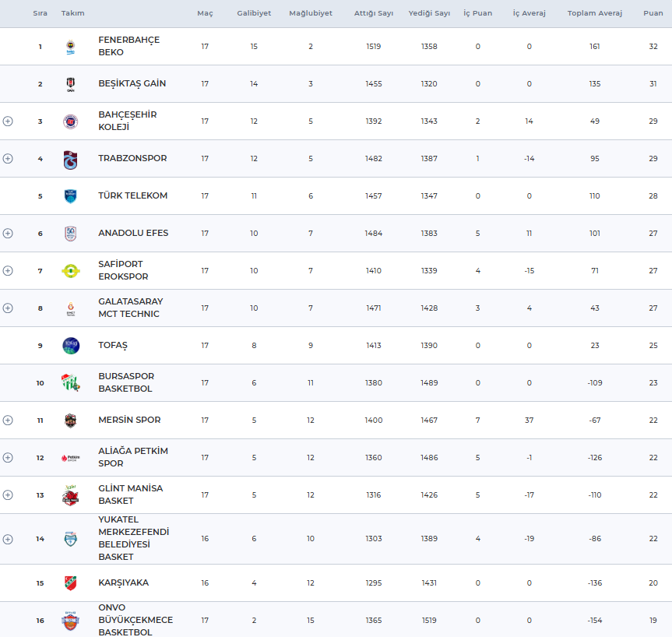Click the Mersin Spor team logo
The height and width of the screenshot is (637, 672).
pos(71,421)
